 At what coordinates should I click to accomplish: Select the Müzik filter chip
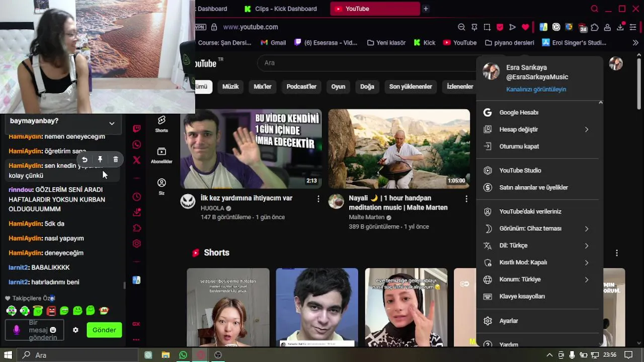(230, 86)
